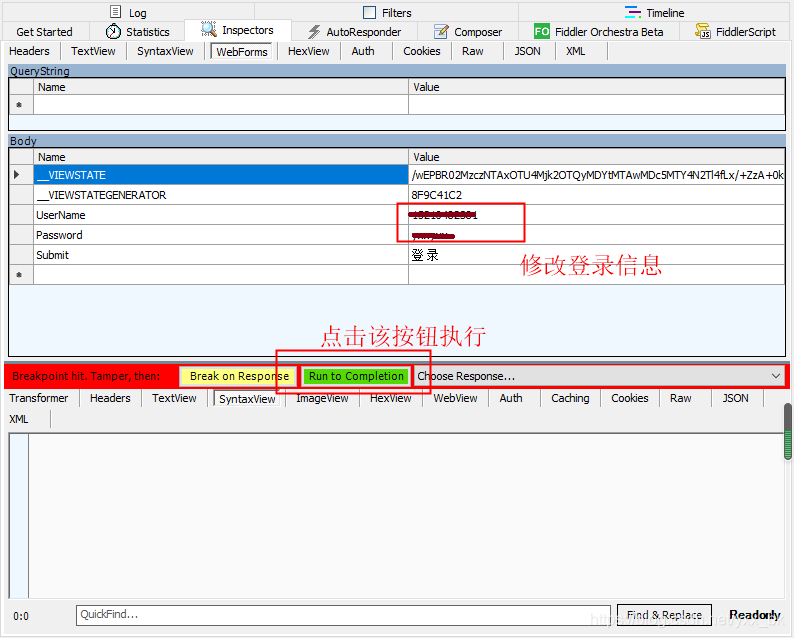
Task: Open response XML tab
Action: tap(19, 419)
